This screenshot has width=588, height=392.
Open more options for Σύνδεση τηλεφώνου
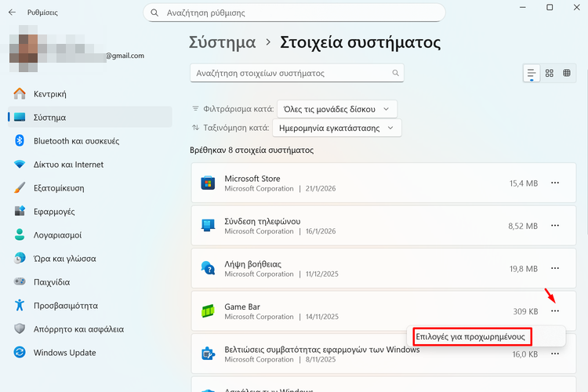tap(555, 226)
